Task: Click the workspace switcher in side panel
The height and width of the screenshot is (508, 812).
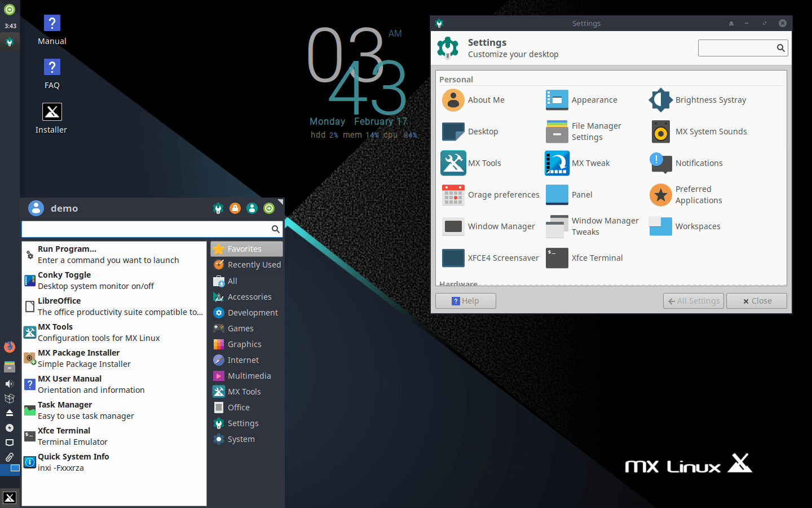Action: tap(10, 468)
